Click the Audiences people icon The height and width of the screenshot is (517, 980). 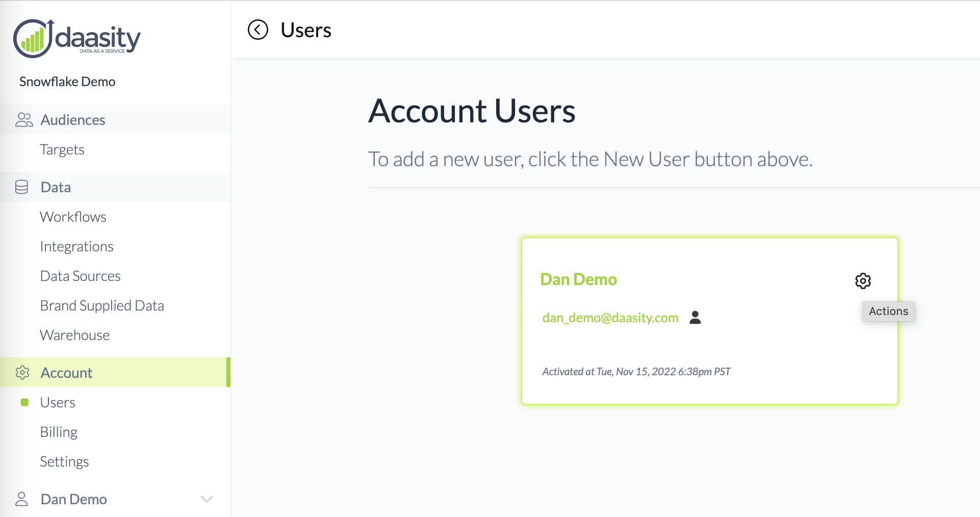pyautogui.click(x=23, y=120)
